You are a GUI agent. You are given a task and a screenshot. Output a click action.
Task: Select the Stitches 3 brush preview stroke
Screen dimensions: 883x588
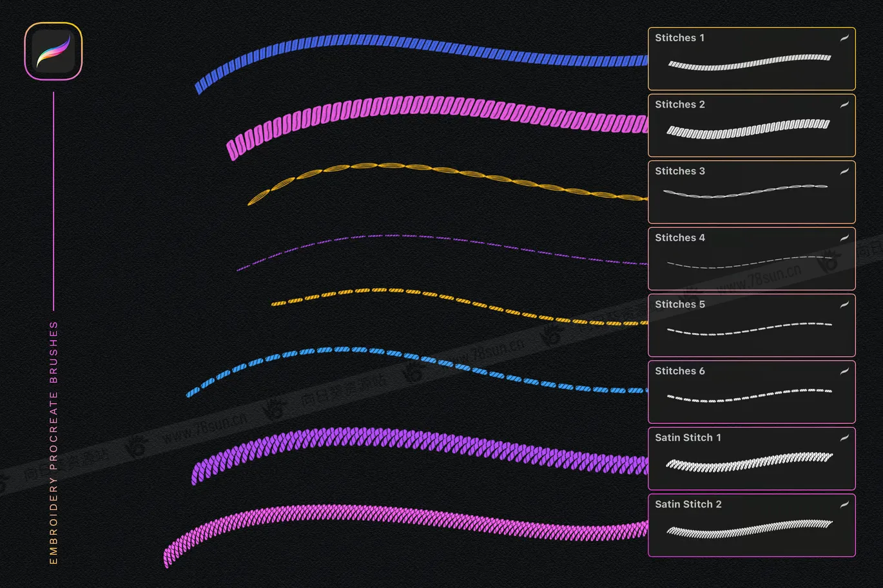[746, 191]
